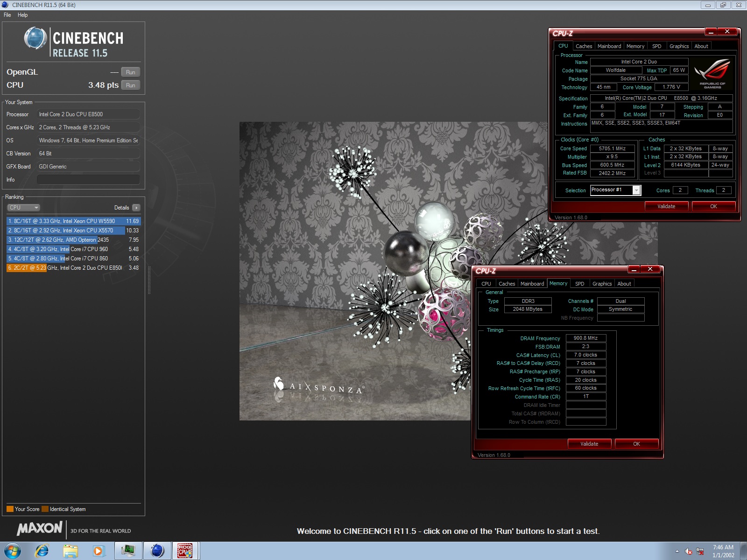747x560 pixels.
Task: Click the ROG CPU-Z taskbar icon
Action: tap(185, 551)
